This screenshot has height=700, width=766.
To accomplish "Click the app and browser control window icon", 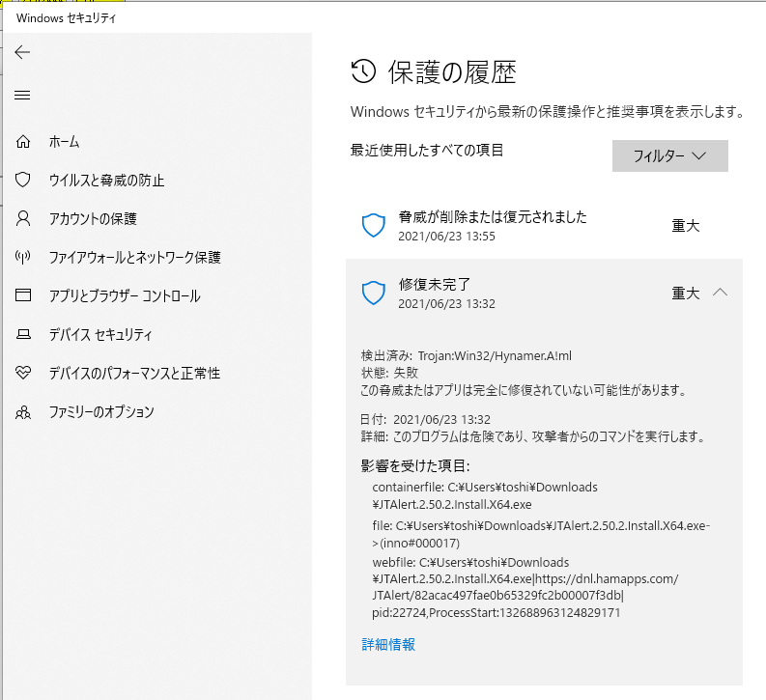I will pos(23,295).
